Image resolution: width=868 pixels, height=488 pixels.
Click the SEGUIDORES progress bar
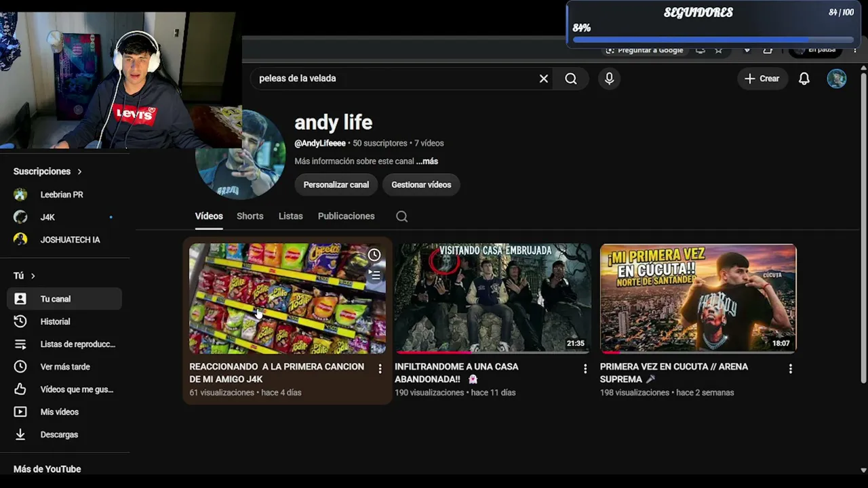tap(713, 39)
